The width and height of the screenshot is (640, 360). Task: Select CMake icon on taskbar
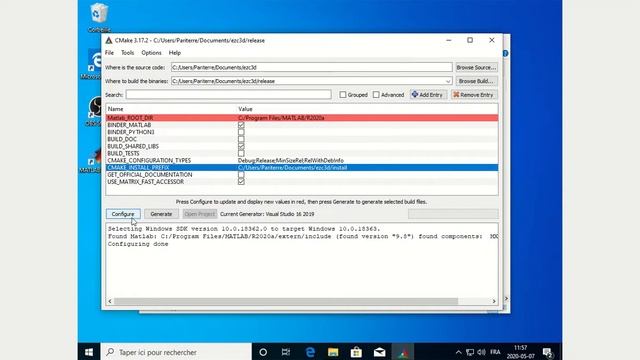pos(403,352)
